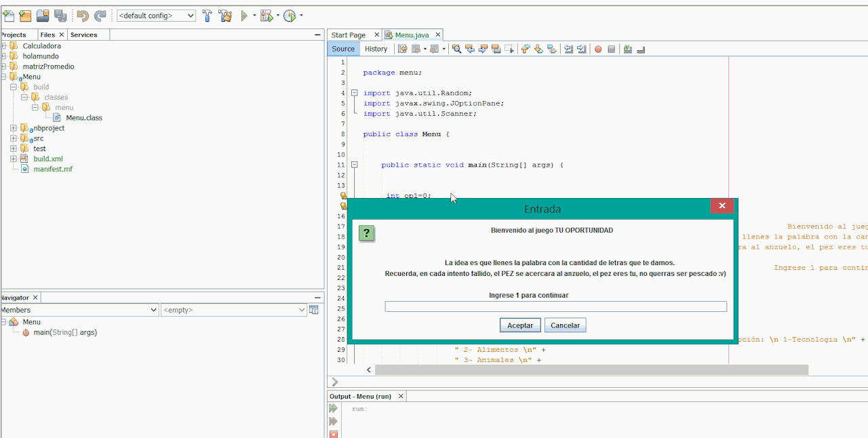
Task: Click the Save All icon
Action: point(60,15)
